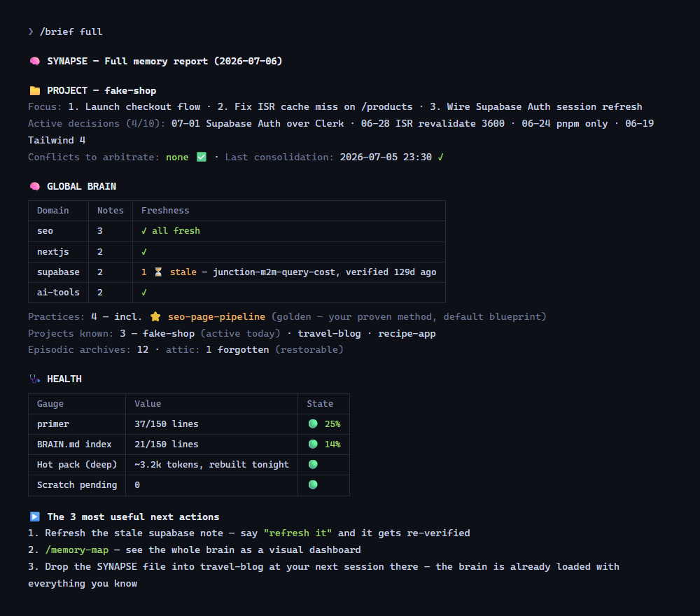Click "06-28 ISR revalidate 3600" decision
Viewport: 700px width, 616px height.
[x=433, y=123]
